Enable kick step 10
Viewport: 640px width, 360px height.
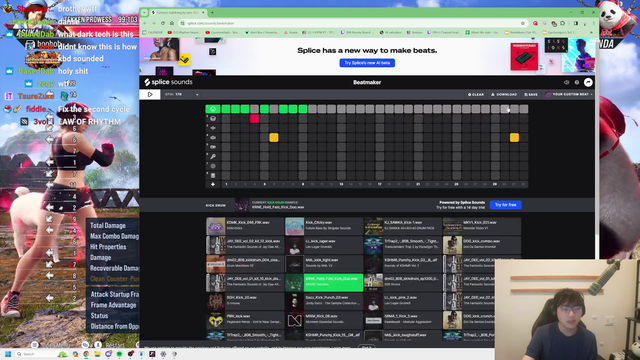312,109
